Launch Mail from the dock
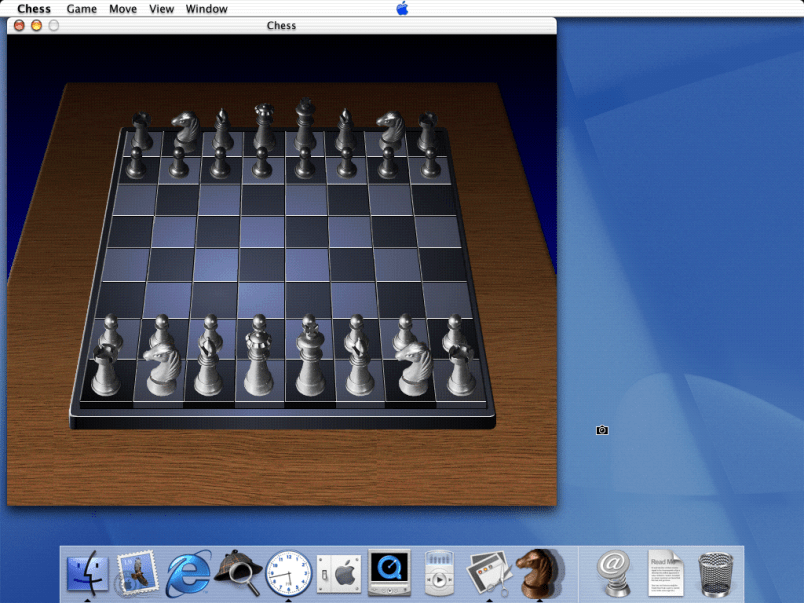Image resolution: width=804 pixels, height=603 pixels. pos(137,573)
